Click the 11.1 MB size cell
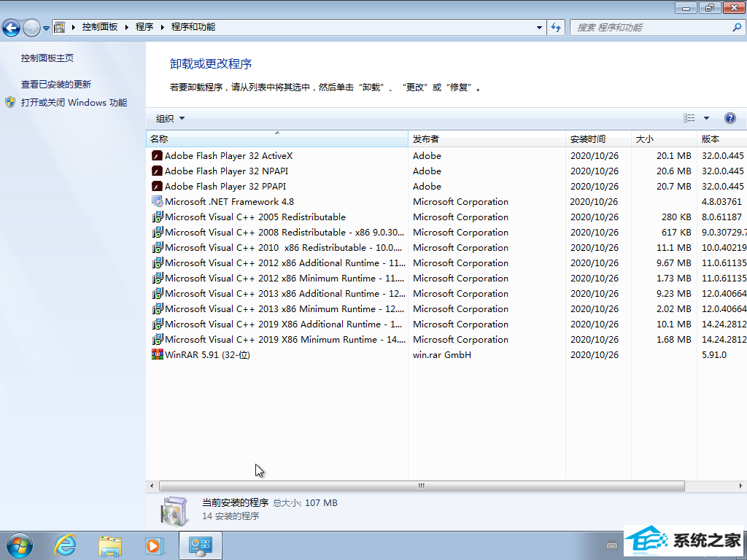Screen dimensions: 747x560 click(x=673, y=248)
